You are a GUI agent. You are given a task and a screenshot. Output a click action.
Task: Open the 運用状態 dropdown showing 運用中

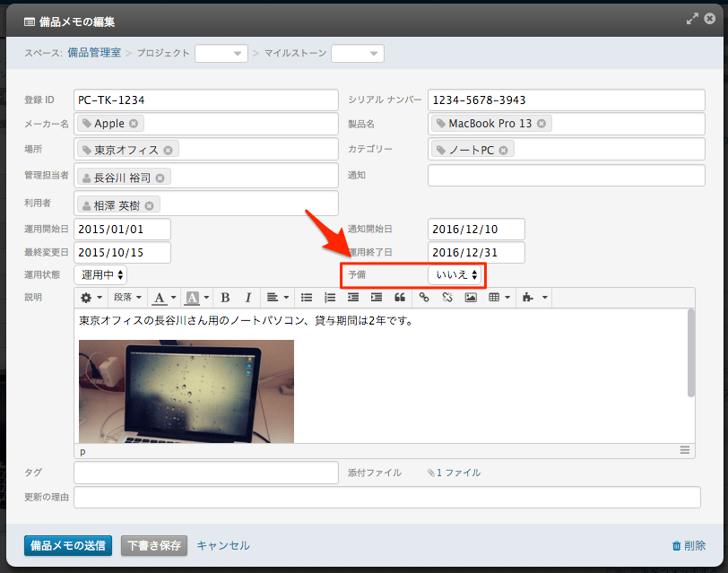(100, 274)
